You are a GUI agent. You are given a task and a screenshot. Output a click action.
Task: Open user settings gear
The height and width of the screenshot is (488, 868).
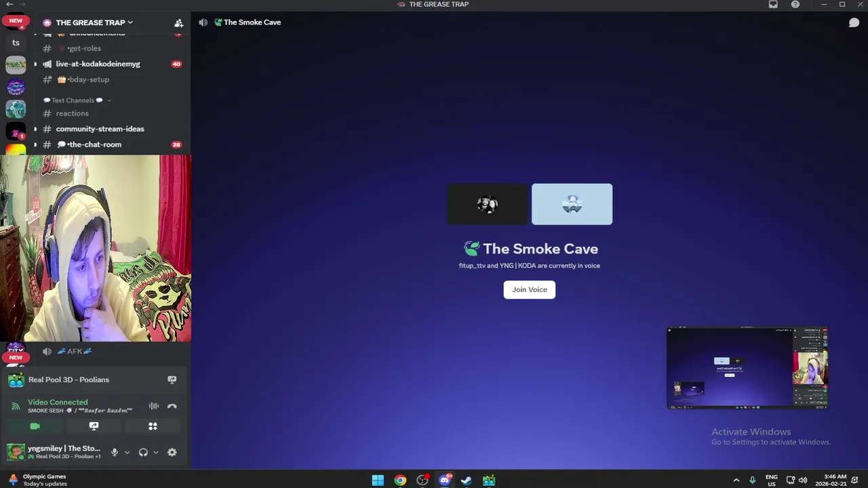(172, 452)
